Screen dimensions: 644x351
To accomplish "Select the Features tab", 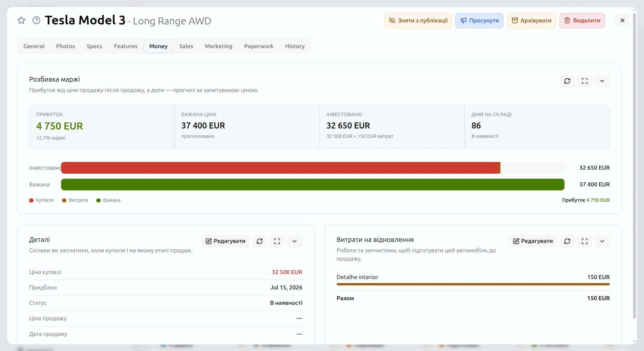I will tap(126, 46).
